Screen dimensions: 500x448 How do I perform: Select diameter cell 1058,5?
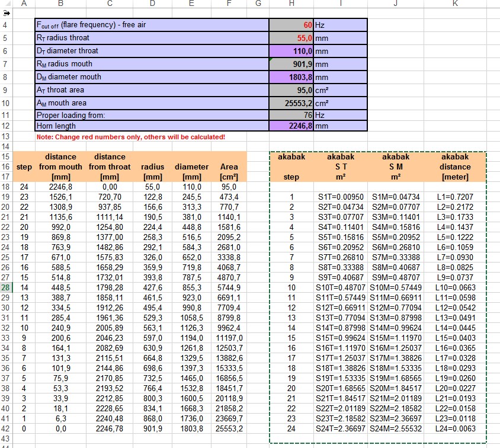pos(191,318)
